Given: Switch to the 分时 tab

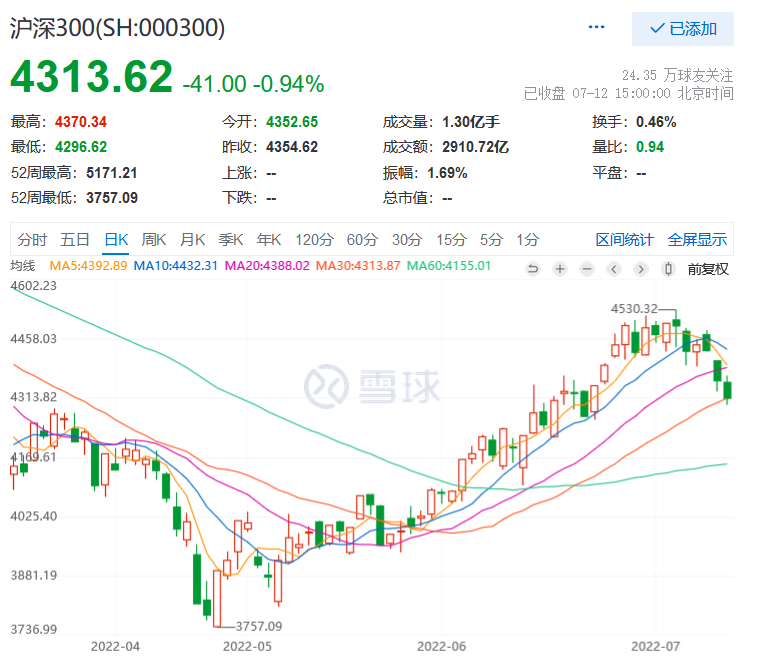Looking at the screenshot, I should coord(32,240).
